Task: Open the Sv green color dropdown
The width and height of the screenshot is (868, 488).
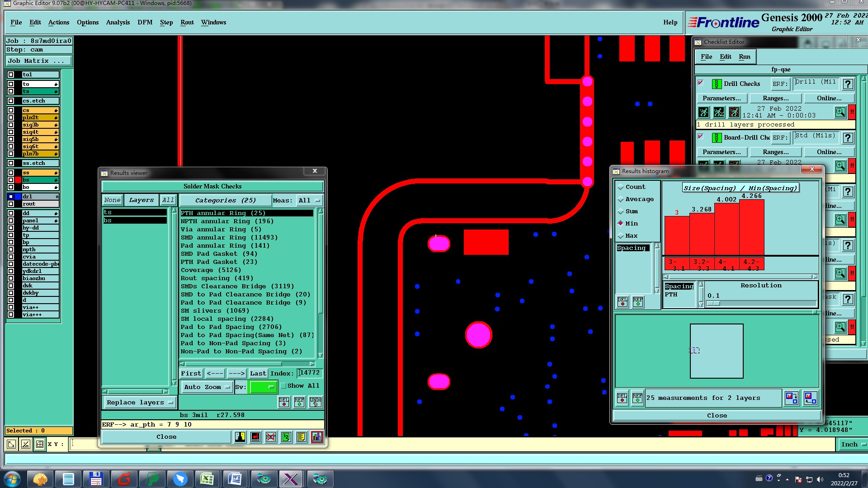Action: 263,387
